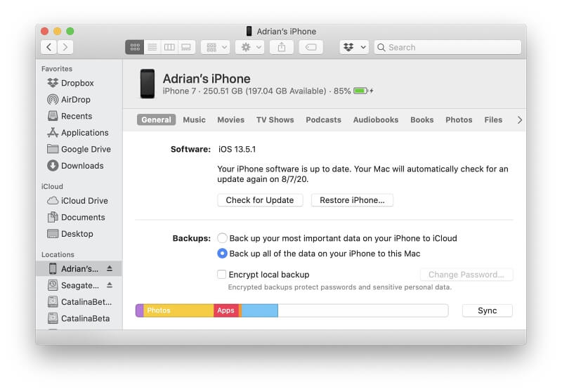Image resolution: width=562 pixels, height=392 pixels.
Task: Select back up to this Mac option
Action: [x=222, y=254]
